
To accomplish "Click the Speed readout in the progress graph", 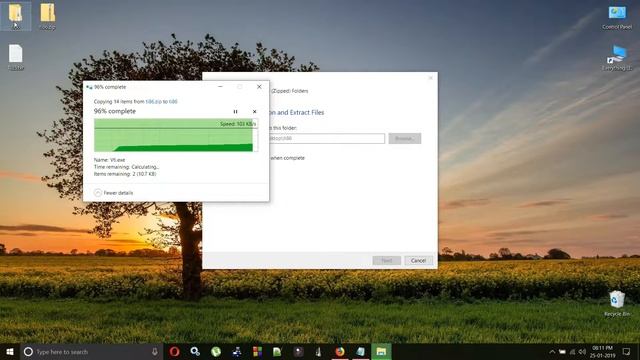I will coord(238,124).
